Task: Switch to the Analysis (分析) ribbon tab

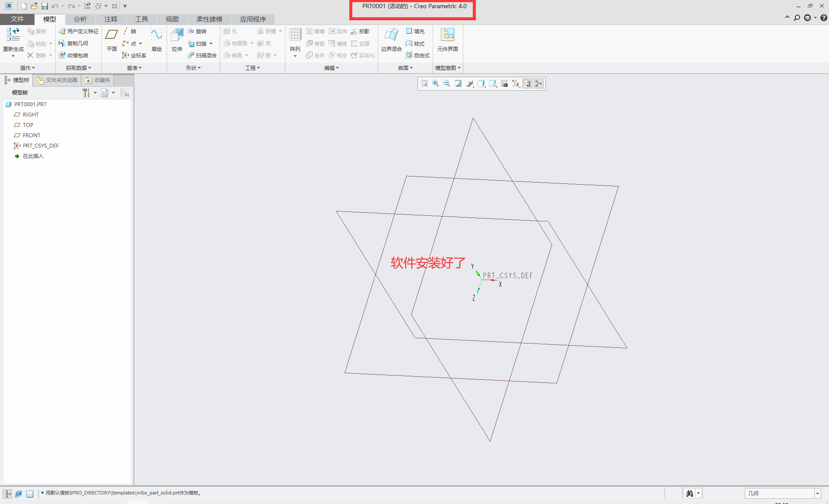Action: pyautogui.click(x=80, y=19)
